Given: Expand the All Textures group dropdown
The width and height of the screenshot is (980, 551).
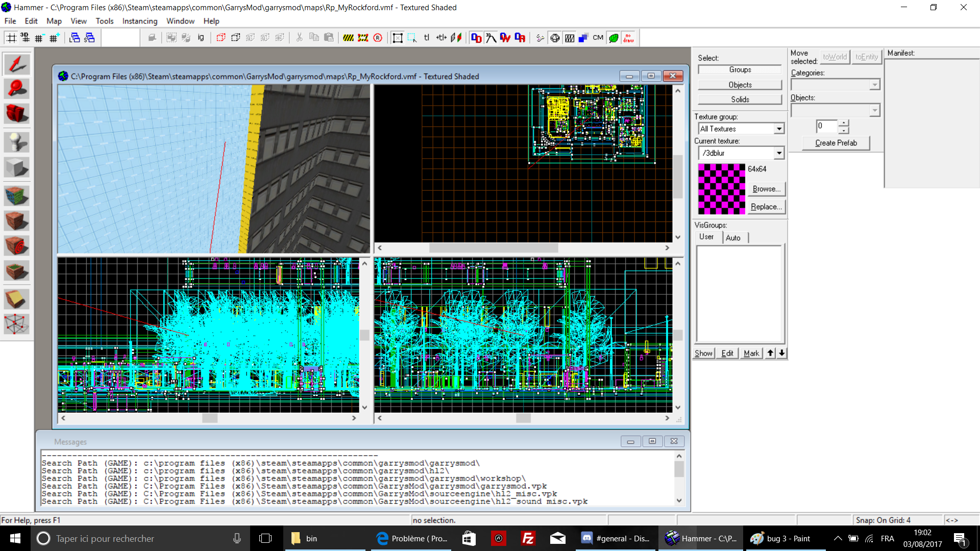Looking at the screenshot, I should pyautogui.click(x=779, y=129).
